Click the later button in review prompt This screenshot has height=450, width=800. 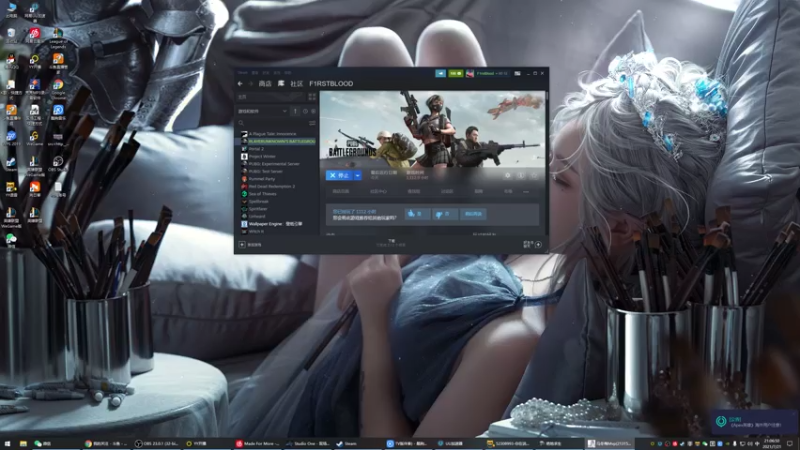(x=473, y=214)
